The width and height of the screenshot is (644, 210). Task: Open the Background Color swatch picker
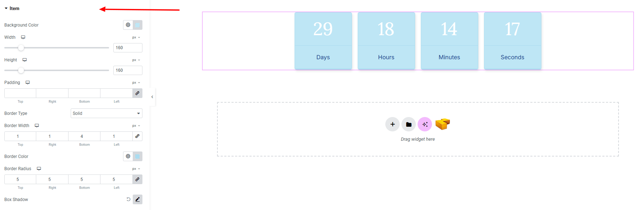coord(137,25)
